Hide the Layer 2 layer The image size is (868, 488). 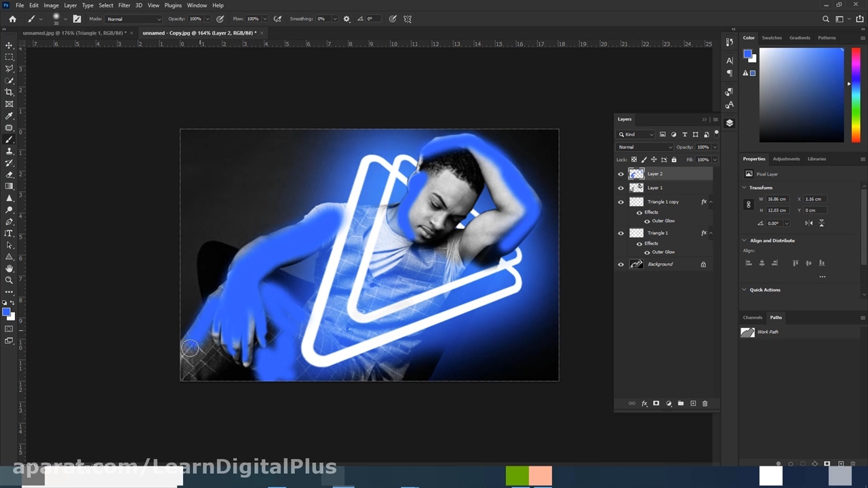[620, 174]
